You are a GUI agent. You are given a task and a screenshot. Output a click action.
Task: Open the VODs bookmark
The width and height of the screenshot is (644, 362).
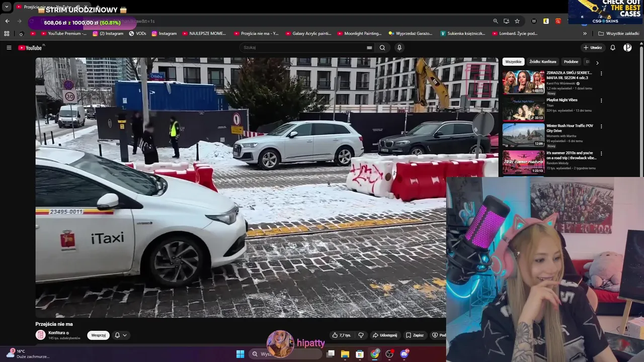[x=137, y=34]
